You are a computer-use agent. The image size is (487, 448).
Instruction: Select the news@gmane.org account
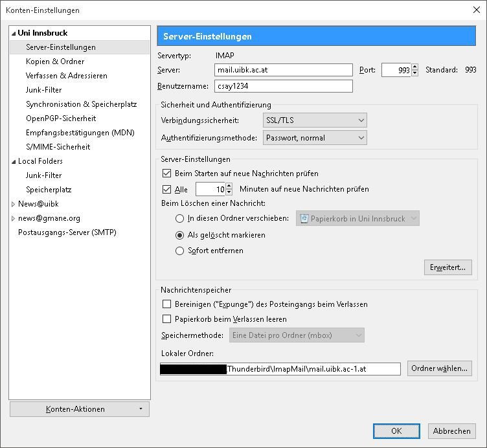pos(49,218)
